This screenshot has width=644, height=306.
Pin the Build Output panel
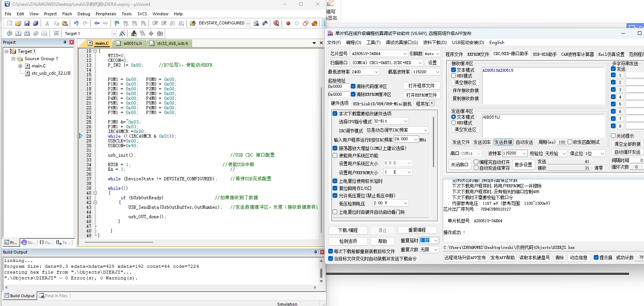315,252
